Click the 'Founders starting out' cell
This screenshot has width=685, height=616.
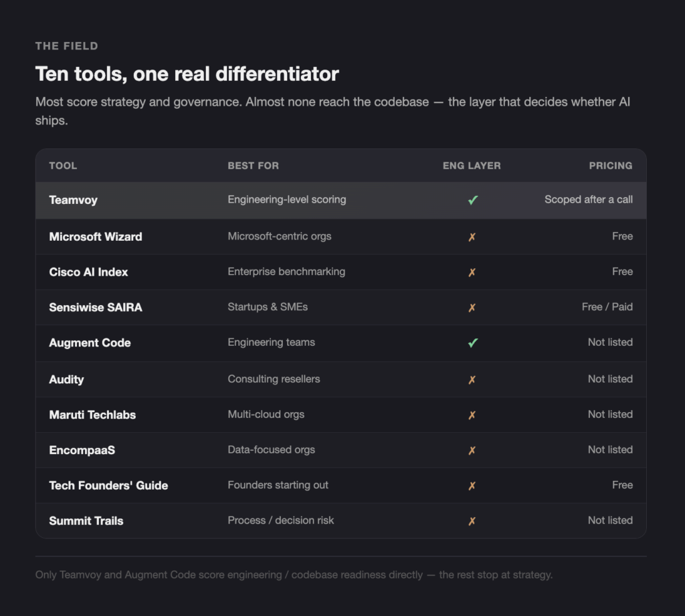pos(278,486)
